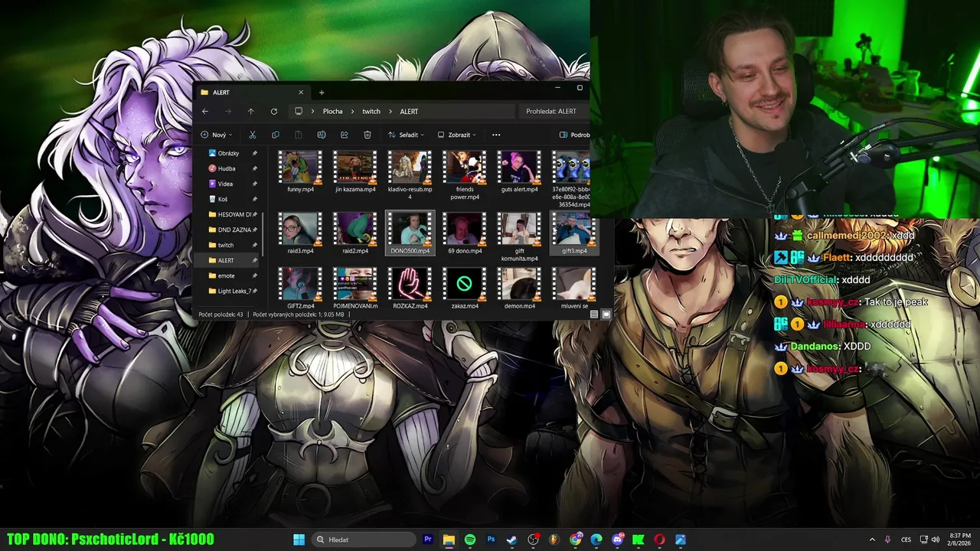Select the zakaz.mp4 file

click(465, 289)
